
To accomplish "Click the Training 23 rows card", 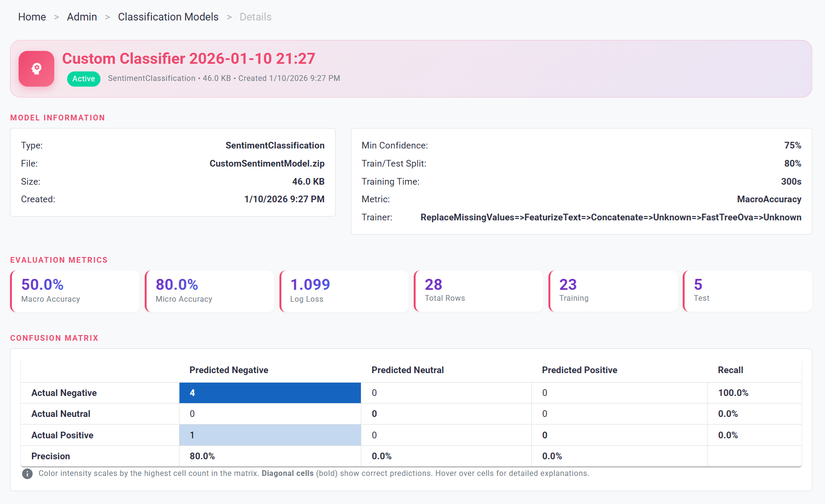I will pyautogui.click(x=613, y=291).
